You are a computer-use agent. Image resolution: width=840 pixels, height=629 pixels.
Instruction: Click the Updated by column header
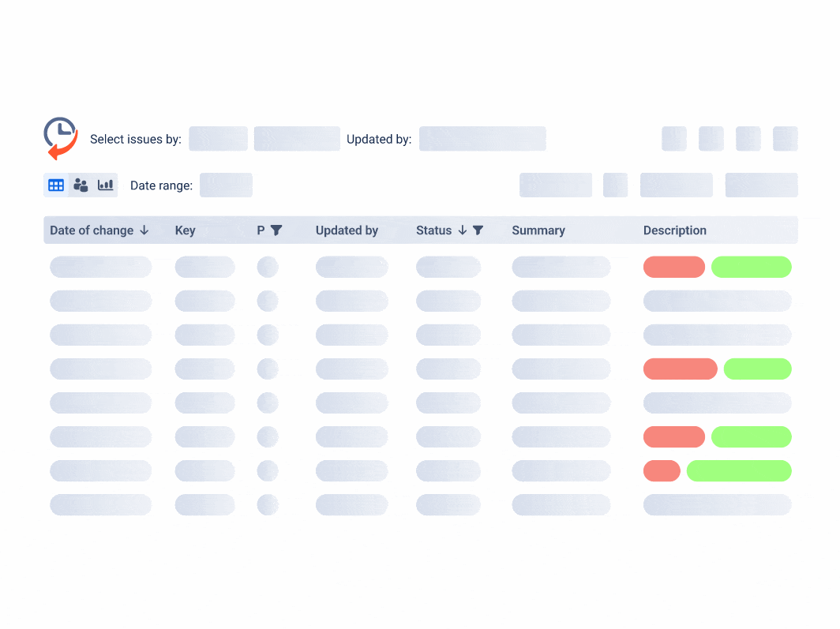coord(347,230)
